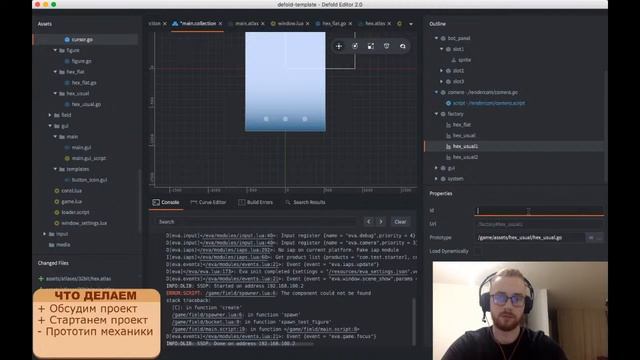Select the Move tool in scene toolbar
Viewport: 640px width, 360px height.
339,46
